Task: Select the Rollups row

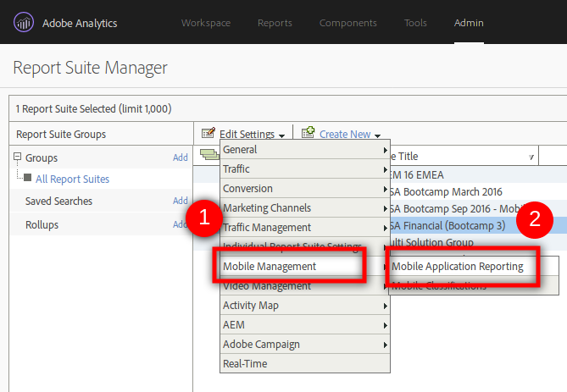Action: (x=101, y=224)
